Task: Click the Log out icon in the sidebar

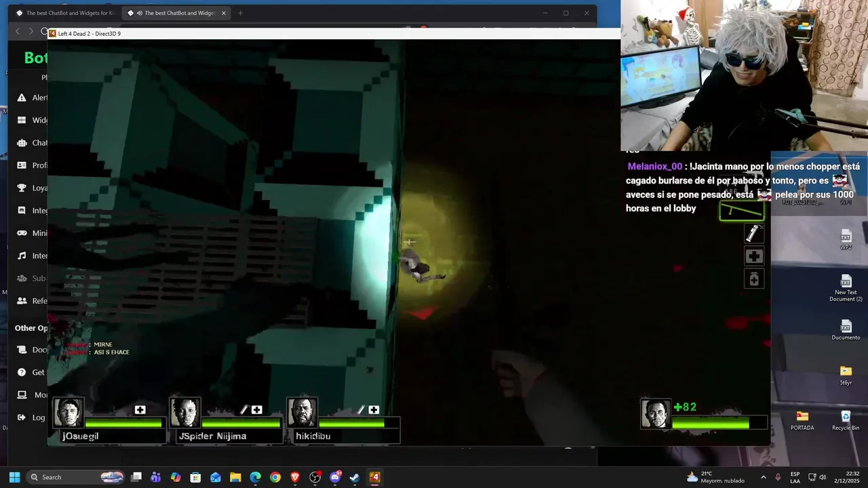Action: point(22,418)
